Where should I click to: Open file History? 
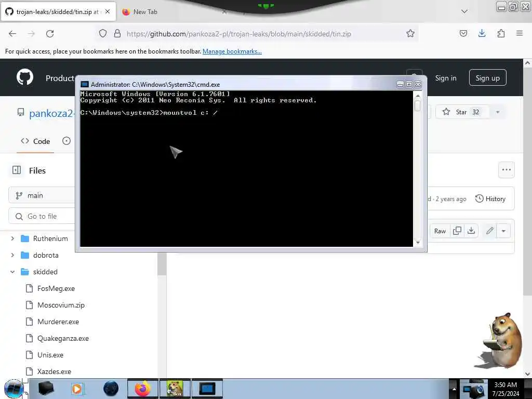[x=490, y=199]
